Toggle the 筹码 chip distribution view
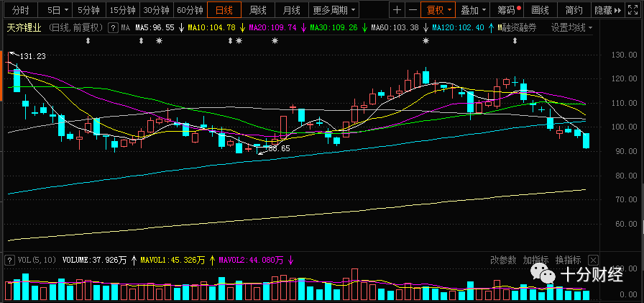 tap(510, 10)
